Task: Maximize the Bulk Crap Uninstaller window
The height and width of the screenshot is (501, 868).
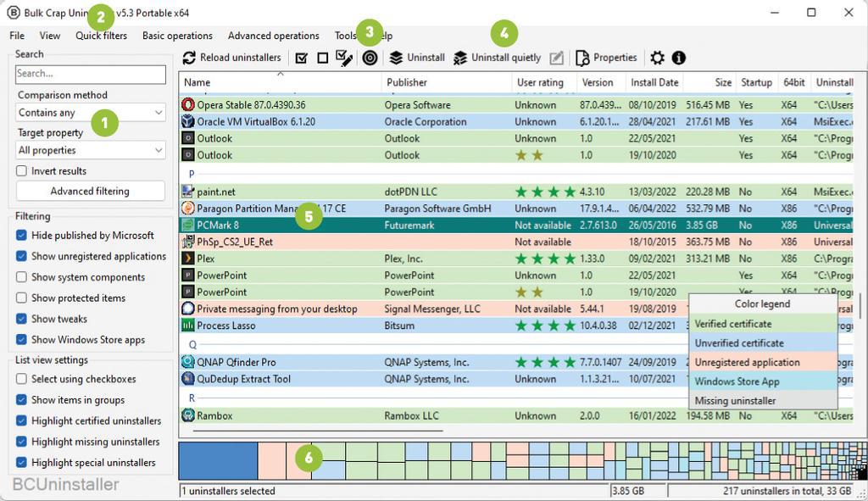Action: (811, 12)
